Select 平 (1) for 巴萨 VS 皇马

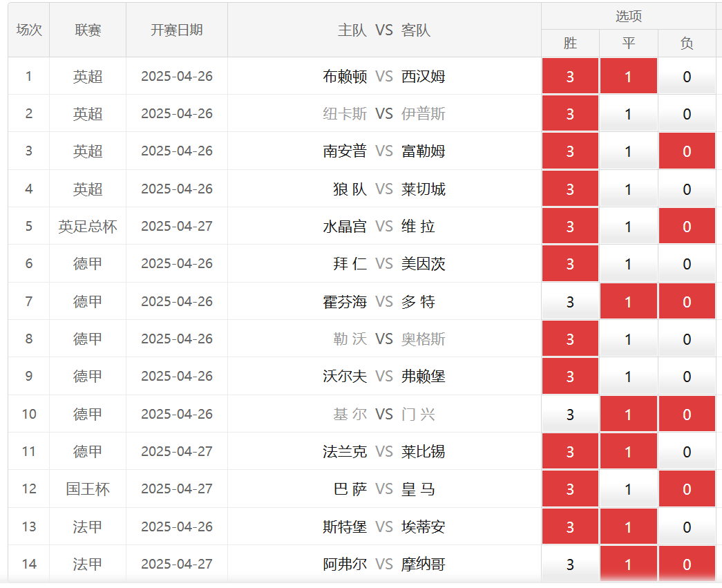point(629,489)
